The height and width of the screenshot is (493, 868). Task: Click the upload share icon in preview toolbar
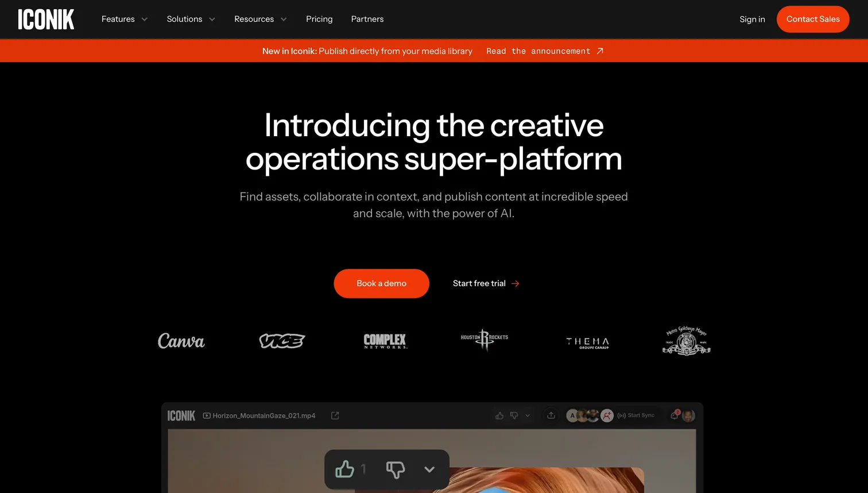tap(551, 415)
